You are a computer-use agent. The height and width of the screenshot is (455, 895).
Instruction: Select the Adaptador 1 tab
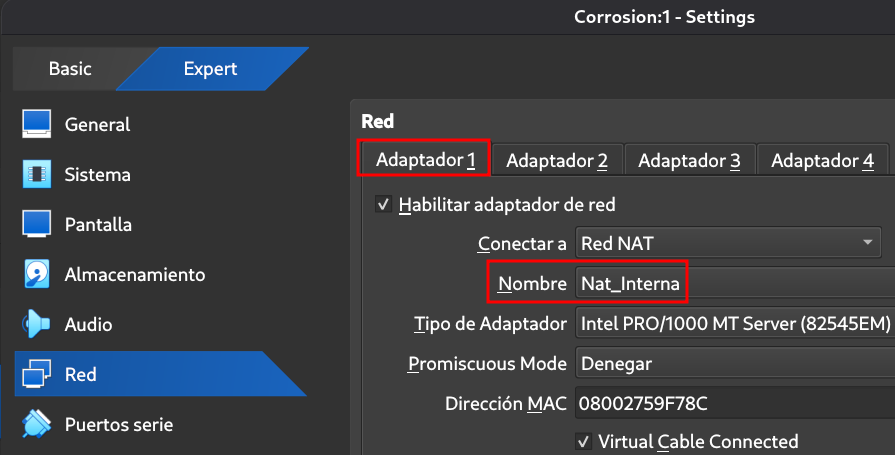pyautogui.click(x=425, y=159)
